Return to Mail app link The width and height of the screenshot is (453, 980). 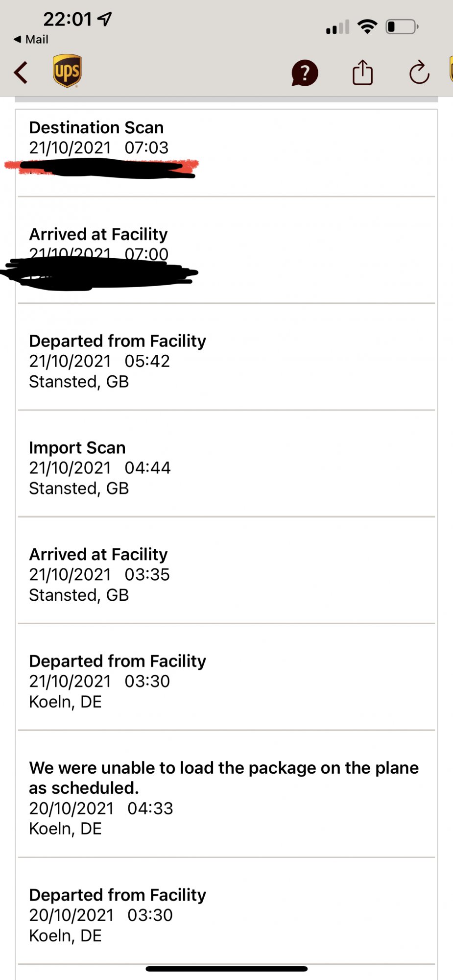click(31, 39)
